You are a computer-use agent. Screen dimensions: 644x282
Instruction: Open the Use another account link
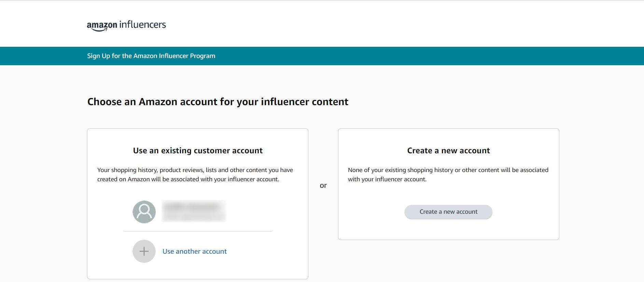[194, 251]
